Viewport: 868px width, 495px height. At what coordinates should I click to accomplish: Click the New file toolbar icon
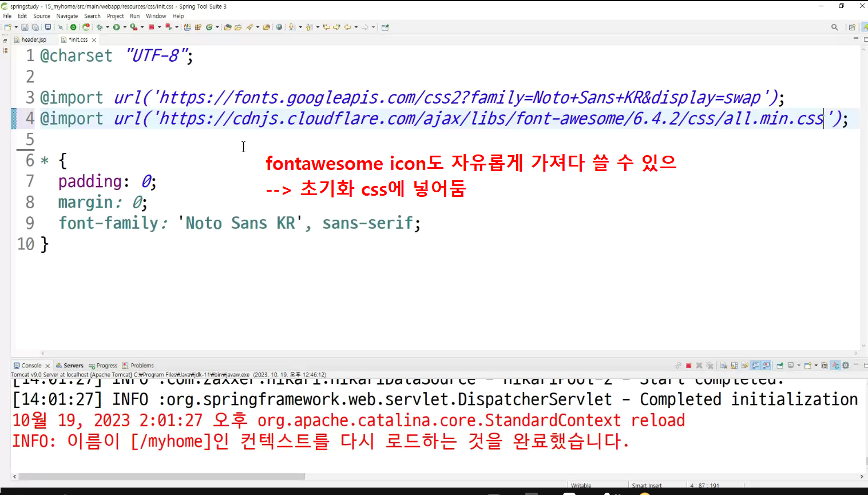coord(7,27)
